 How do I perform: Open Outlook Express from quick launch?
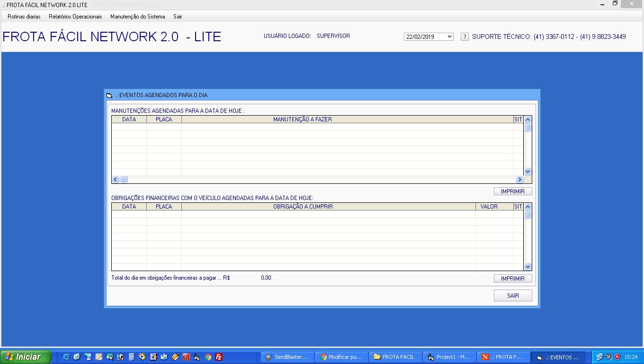pyautogui.click(x=163, y=357)
